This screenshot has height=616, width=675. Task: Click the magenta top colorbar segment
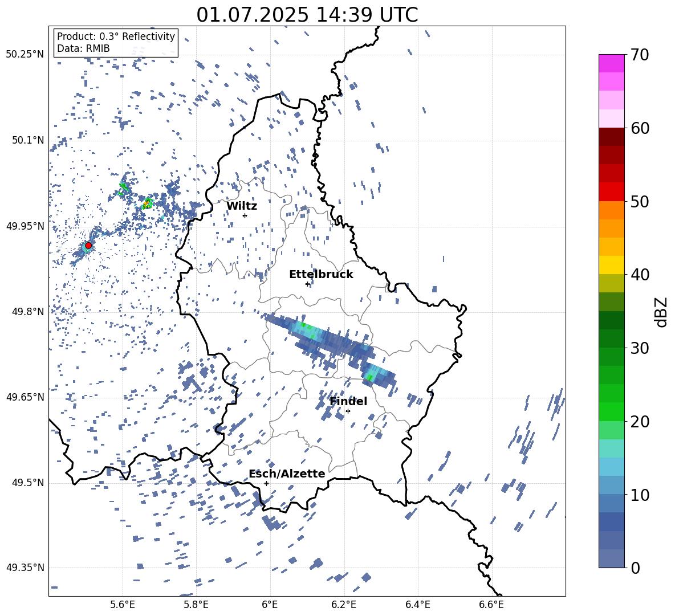tap(611, 63)
